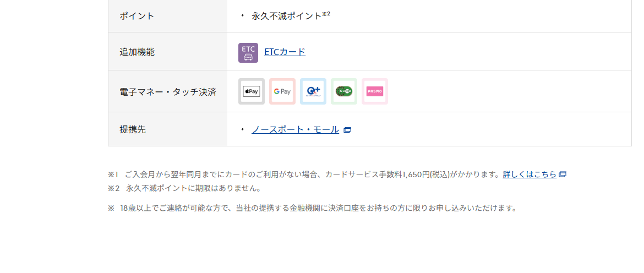Click the PASMO icon

point(375,91)
